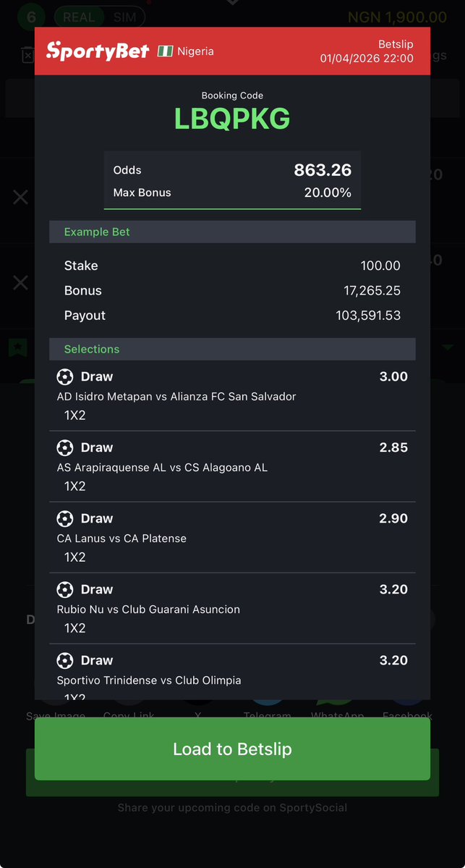This screenshot has height=868, width=465.
Task: Click odds 2.85 on Arapiraquense draw
Action: pyautogui.click(x=393, y=447)
